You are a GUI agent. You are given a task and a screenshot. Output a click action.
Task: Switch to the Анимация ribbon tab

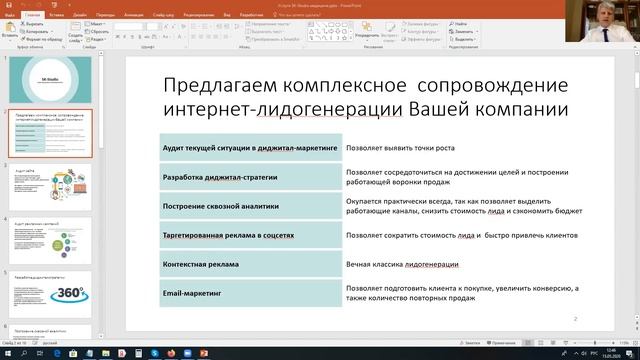[134, 15]
